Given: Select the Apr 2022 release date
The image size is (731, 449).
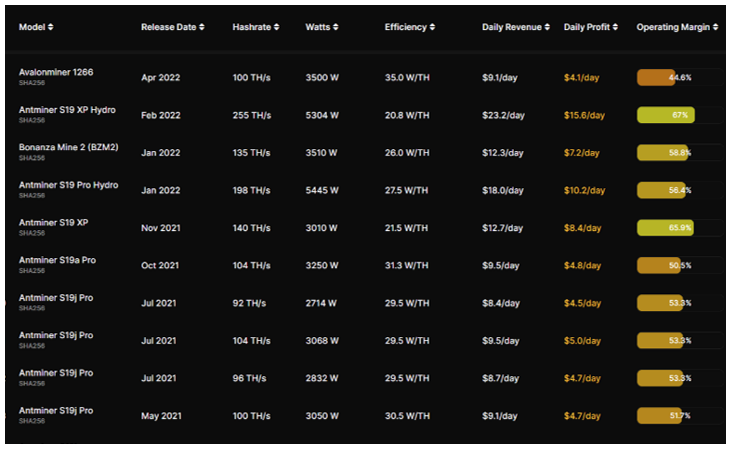Looking at the screenshot, I should click(160, 77).
